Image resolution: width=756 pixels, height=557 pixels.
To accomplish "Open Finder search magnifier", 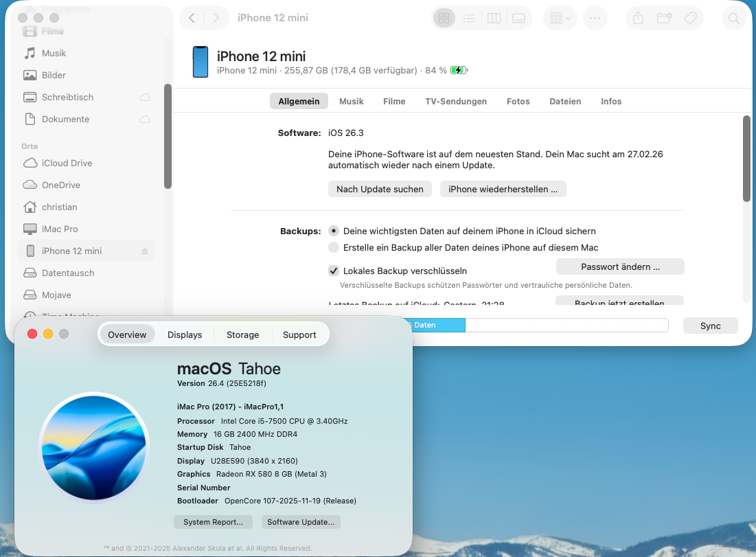I will coord(734,19).
